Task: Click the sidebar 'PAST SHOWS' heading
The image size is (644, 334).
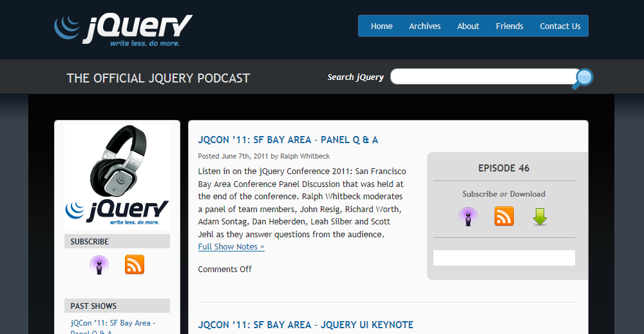Action: [x=117, y=306]
